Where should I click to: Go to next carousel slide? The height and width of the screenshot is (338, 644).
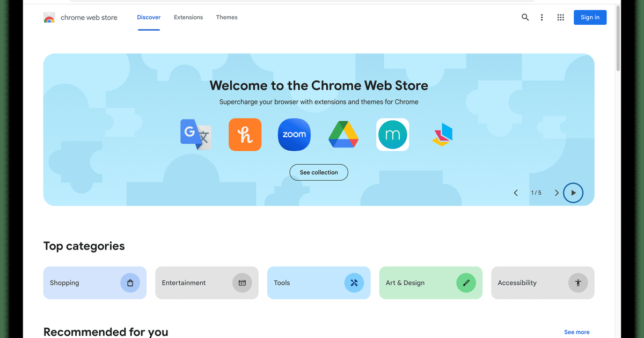click(557, 193)
